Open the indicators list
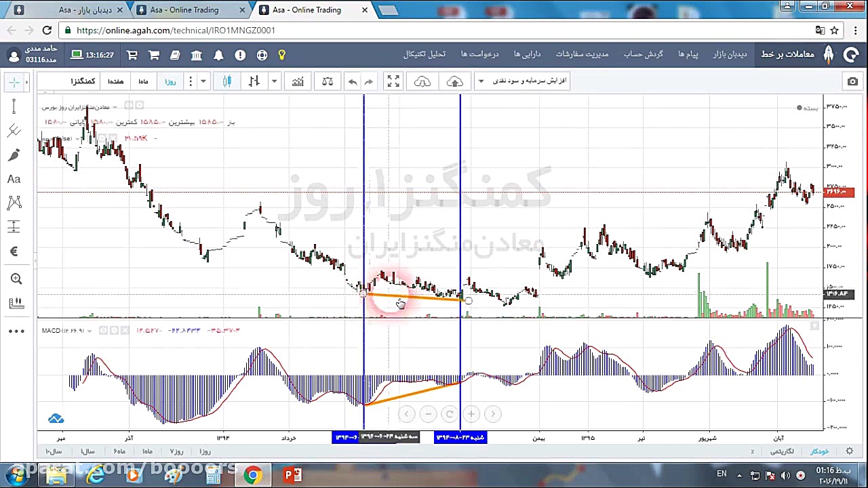 pos(298,81)
